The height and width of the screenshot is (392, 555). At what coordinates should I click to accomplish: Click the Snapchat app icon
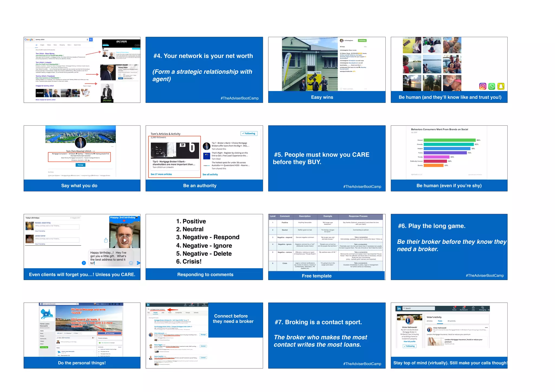tap(501, 86)
